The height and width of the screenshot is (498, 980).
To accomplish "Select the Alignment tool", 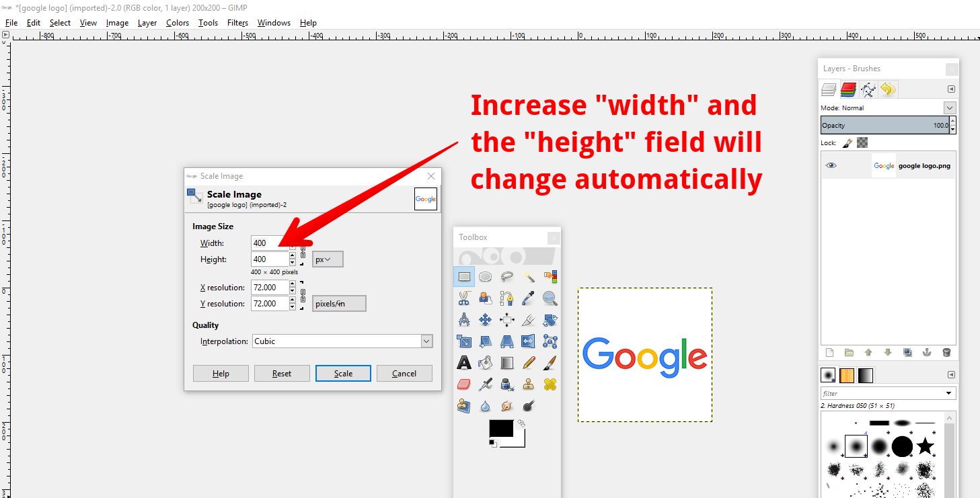I will 507,320.
